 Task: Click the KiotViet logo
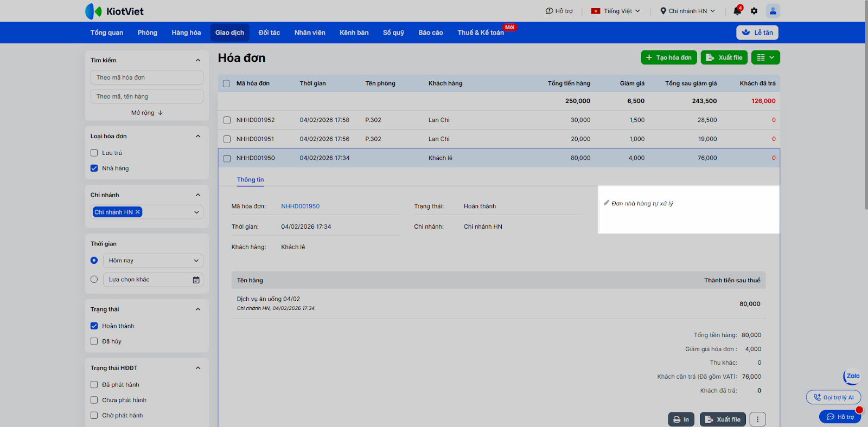click(114, 11)
